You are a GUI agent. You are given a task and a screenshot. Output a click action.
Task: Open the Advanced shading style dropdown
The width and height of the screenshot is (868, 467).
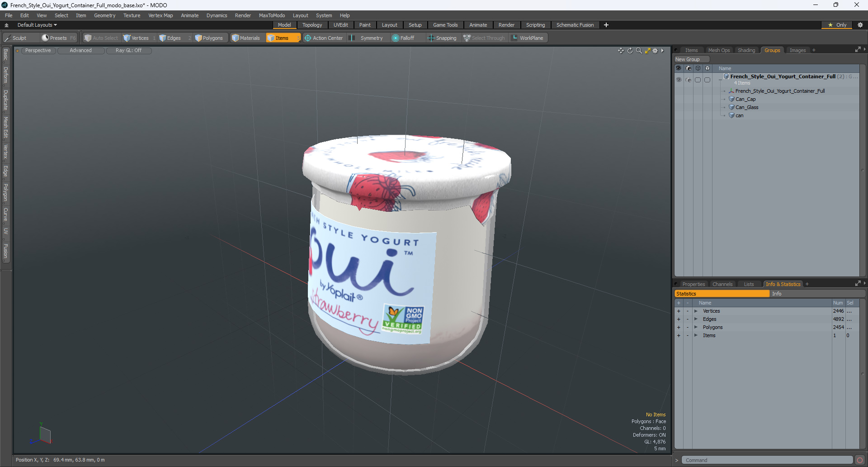(80, 51)
